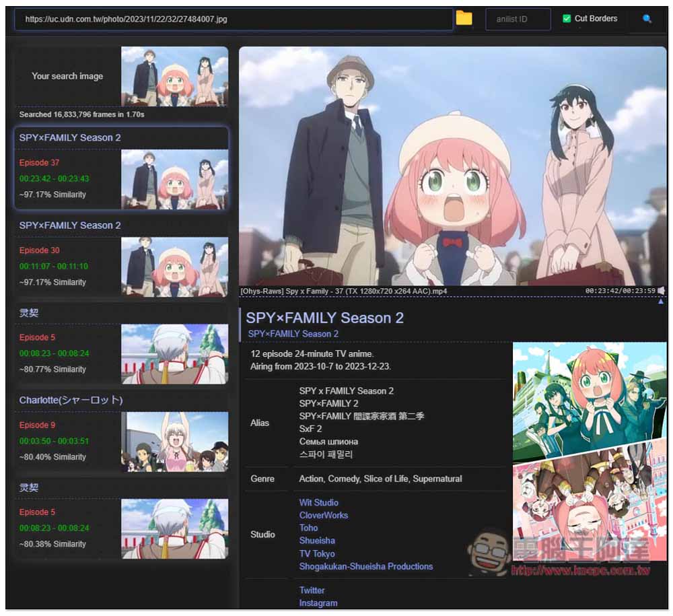Select the first 灵契 Episode 5 result

(121, 344)
